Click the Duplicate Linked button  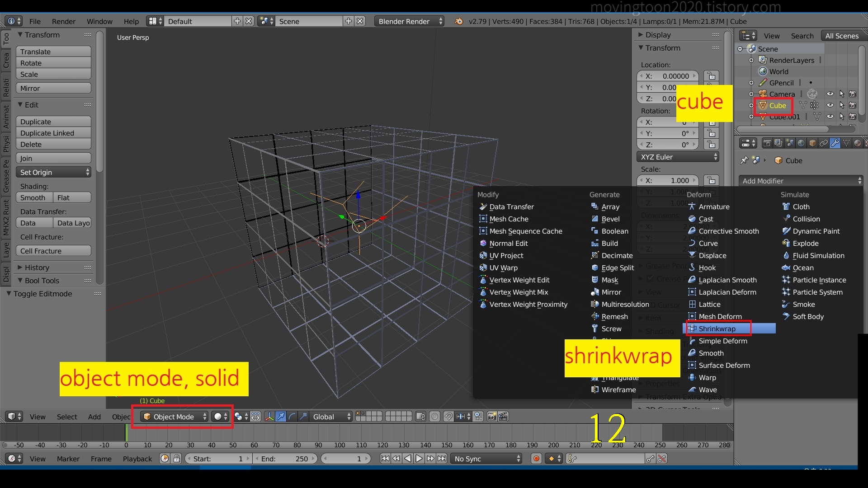[53, 133]
